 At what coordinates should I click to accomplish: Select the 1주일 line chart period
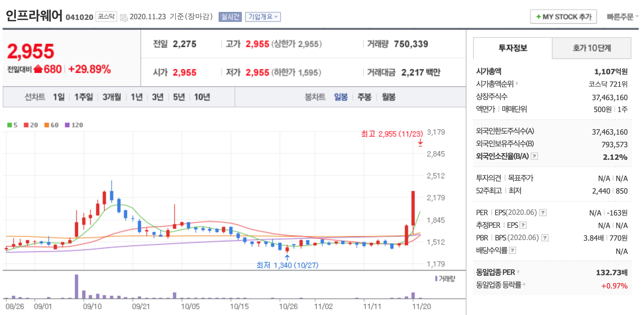pos(83,97)
